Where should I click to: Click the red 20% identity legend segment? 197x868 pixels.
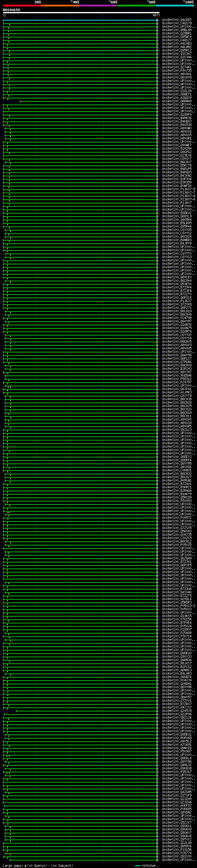click(x=22, y=6)
